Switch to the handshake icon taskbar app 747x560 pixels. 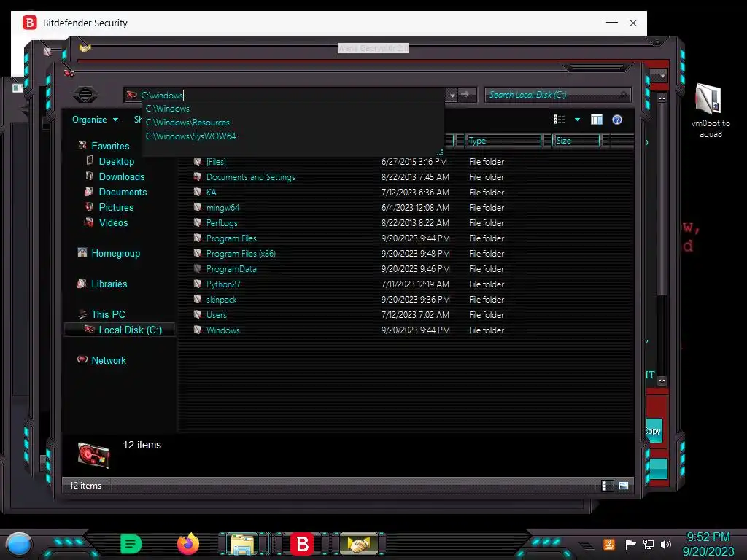point(359,544)
